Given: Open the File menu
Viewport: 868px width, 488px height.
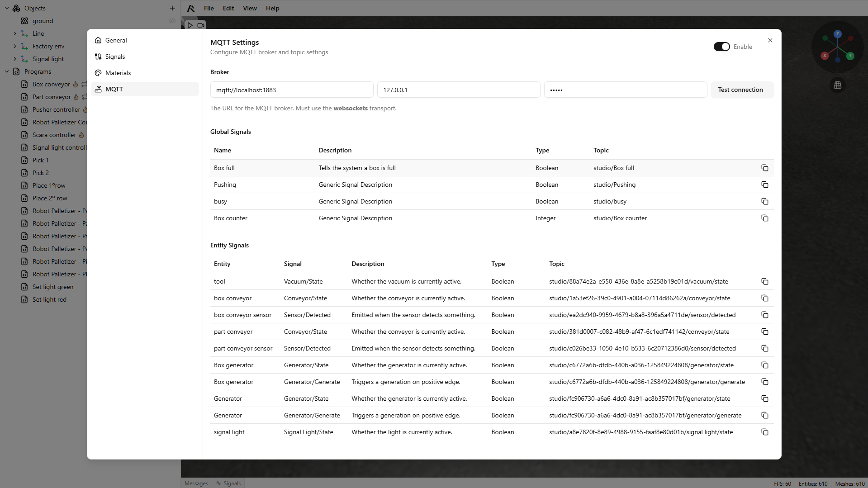Looking at the screenshot, I should coord(209,8).
